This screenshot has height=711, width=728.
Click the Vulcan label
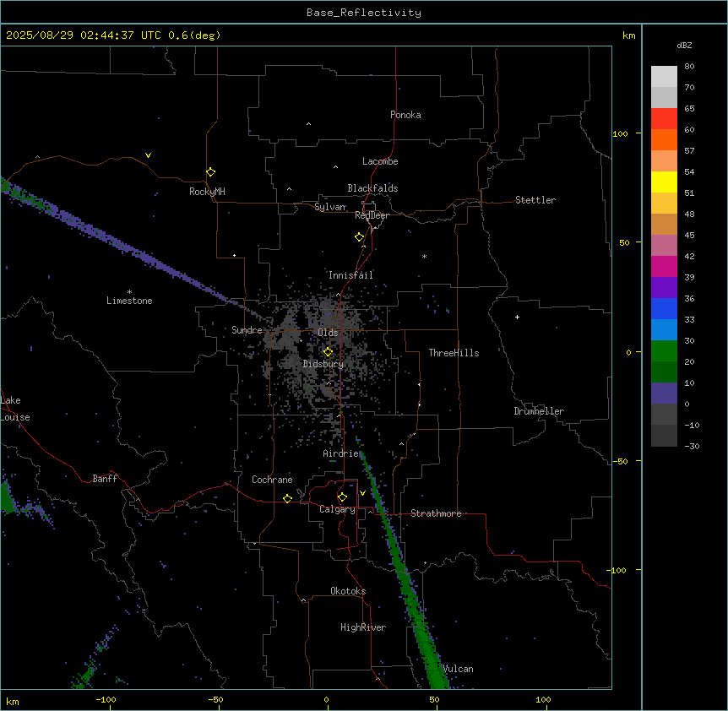click(459, 669)
